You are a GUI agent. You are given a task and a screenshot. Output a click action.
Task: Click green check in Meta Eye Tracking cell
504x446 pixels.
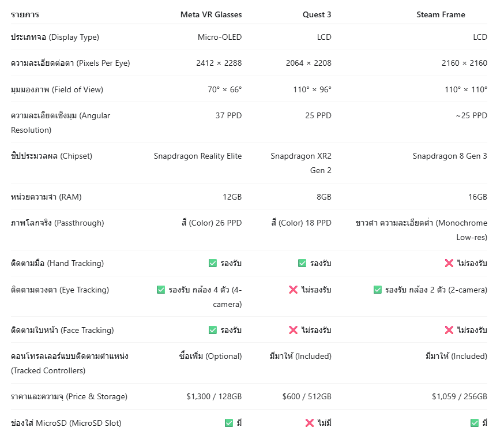161,290
